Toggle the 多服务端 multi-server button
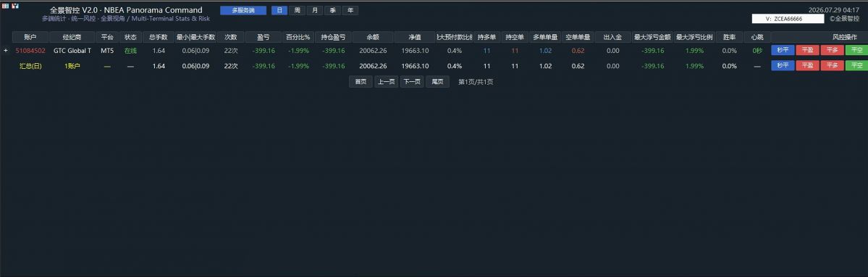868x277 pixels. [x=243, y=11]
